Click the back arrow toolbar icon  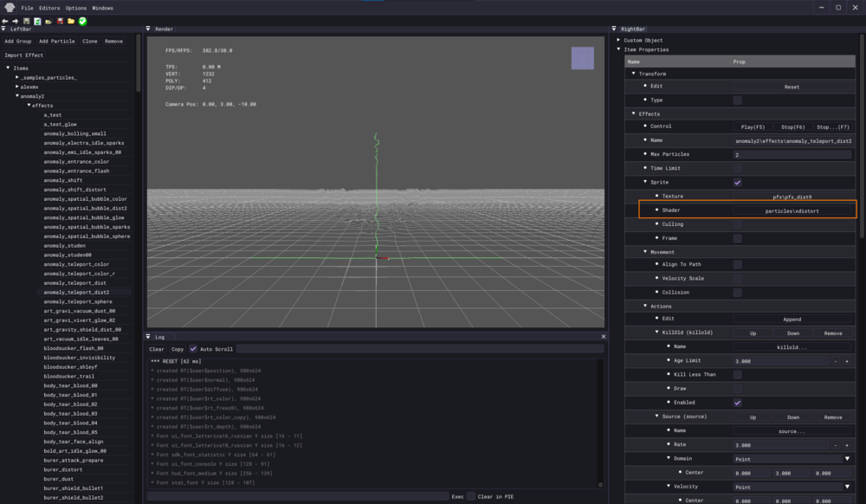click(5, 21)
